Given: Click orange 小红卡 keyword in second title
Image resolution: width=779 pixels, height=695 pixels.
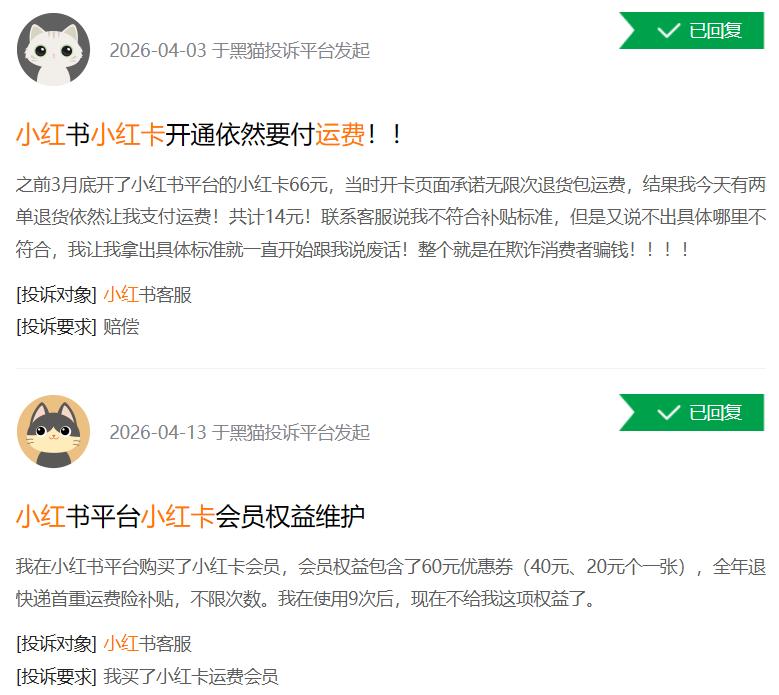Looking at the screenshot, I should tap(178, 516).
